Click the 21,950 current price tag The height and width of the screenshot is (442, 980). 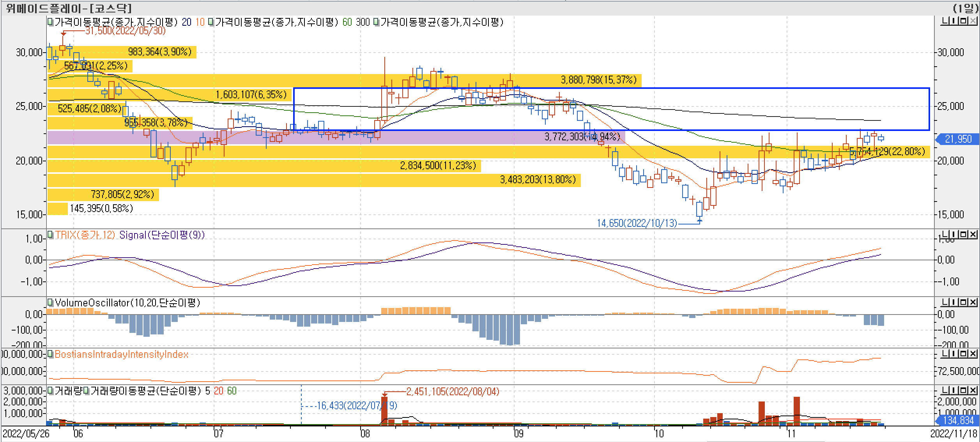tap(958, 139)
